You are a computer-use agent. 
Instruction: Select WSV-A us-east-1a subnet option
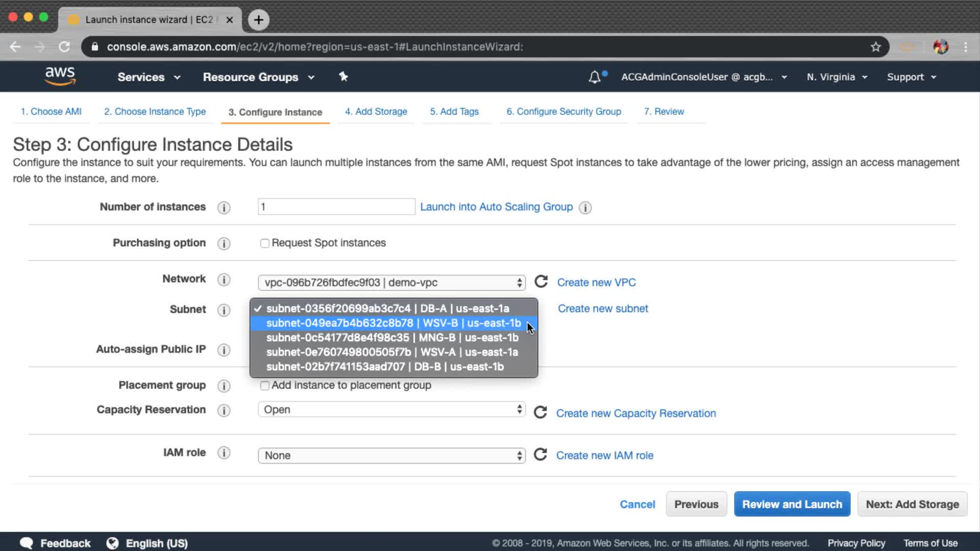click(391, 352)
